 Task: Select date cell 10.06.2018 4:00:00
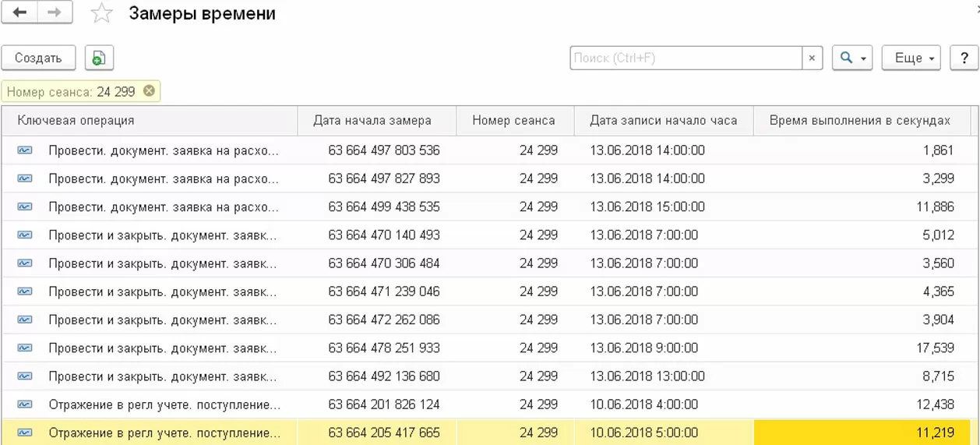pyautogui.click(x=644, y=404)
